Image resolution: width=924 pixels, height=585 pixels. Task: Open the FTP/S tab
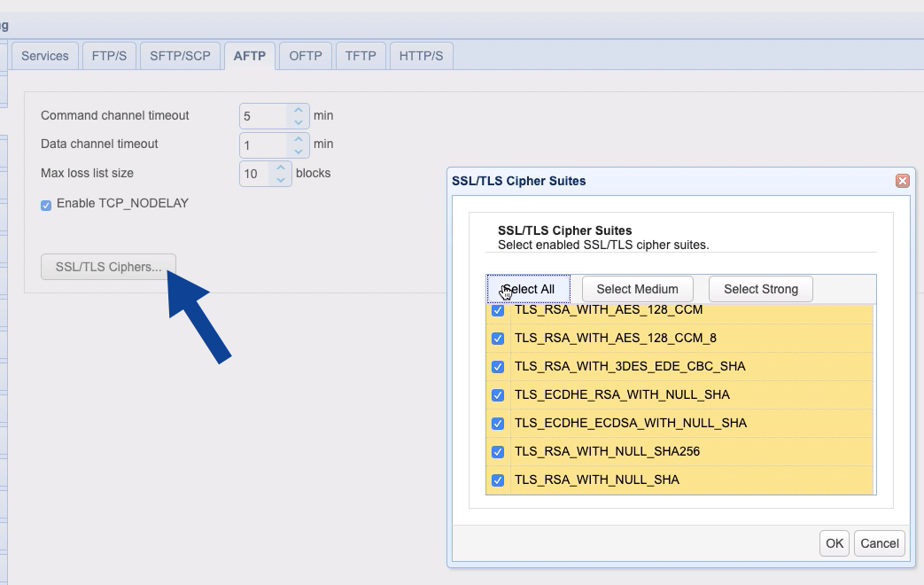[109, 55]
